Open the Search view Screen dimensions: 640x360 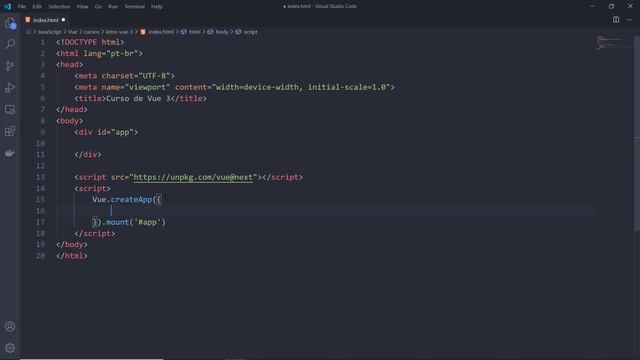pos(10,44)
